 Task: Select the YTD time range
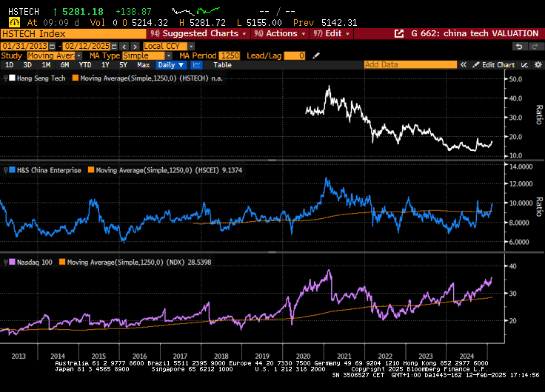tap(85, 65)
